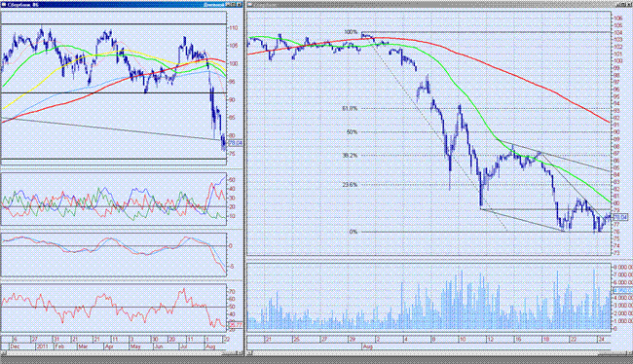Click the May label on left time axis
The width and height of the screenshot is (633, 364).
(136, 346)
